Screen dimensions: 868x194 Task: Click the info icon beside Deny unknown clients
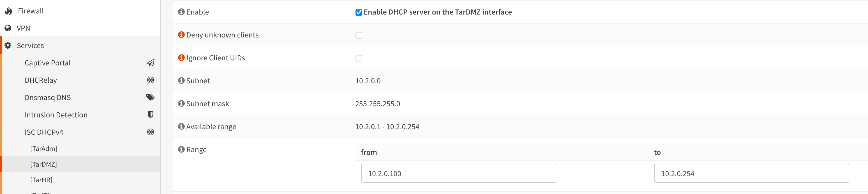pos(181,35)
